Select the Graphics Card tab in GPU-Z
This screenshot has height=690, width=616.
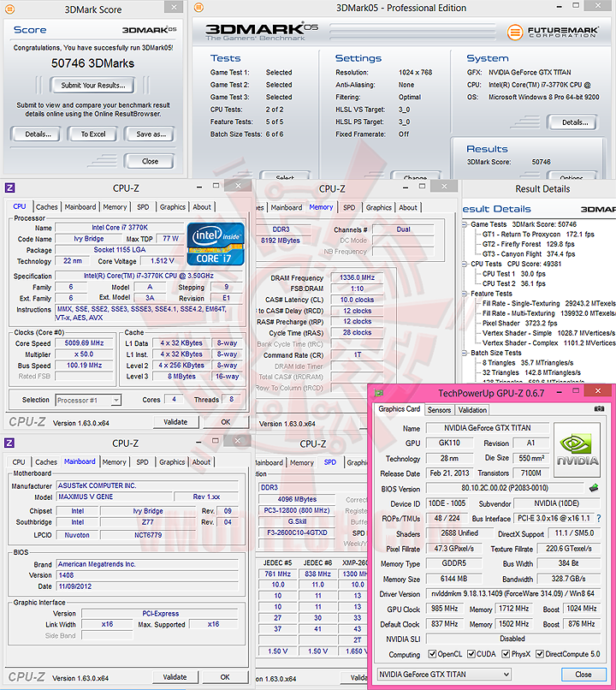point(400,409)
